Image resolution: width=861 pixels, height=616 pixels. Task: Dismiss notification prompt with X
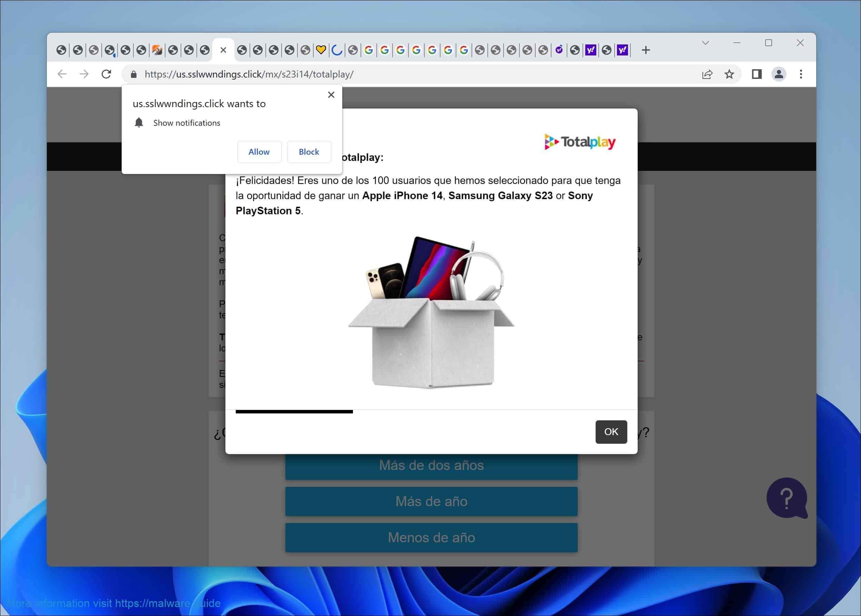331,94
